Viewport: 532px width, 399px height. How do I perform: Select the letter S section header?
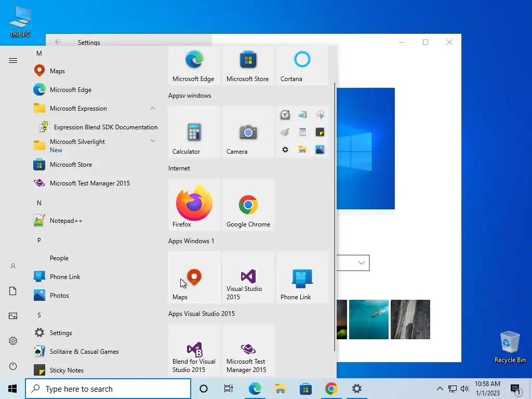tap(39, 315)
